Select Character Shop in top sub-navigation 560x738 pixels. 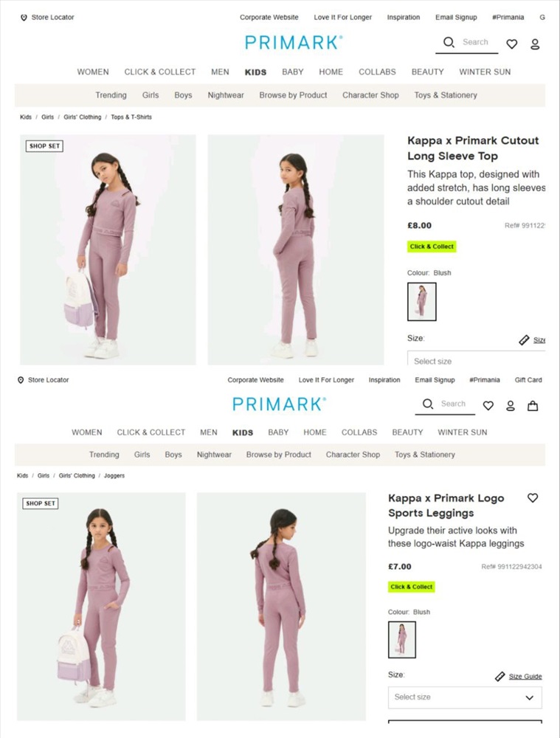coord(370,95)
